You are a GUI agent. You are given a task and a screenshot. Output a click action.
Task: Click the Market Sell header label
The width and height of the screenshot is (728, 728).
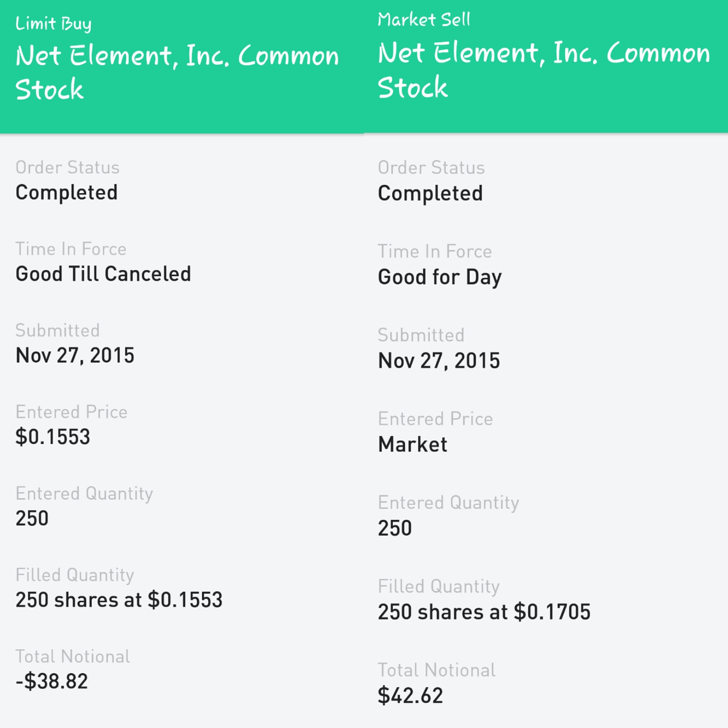pos(424,20)
